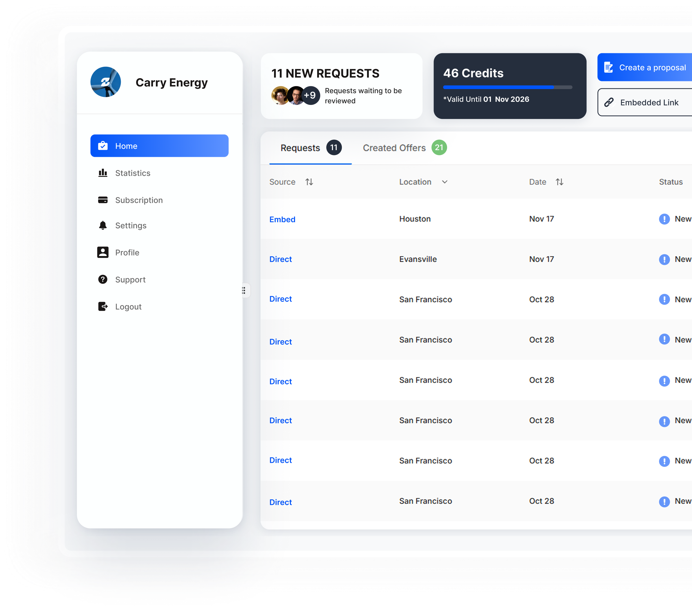The width and height of the screenshot is (692, 616).
Task: Click the Settings bell icon
Action: [103, 225]
